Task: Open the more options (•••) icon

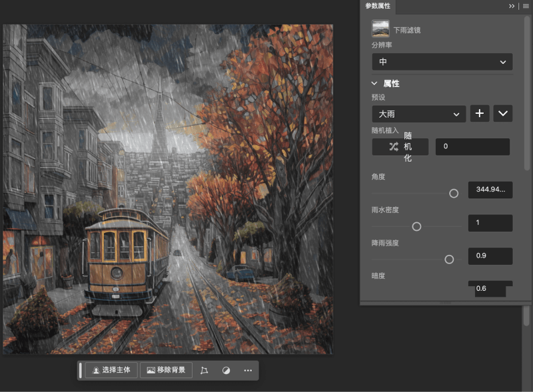Action: click(x=247, y=370)
